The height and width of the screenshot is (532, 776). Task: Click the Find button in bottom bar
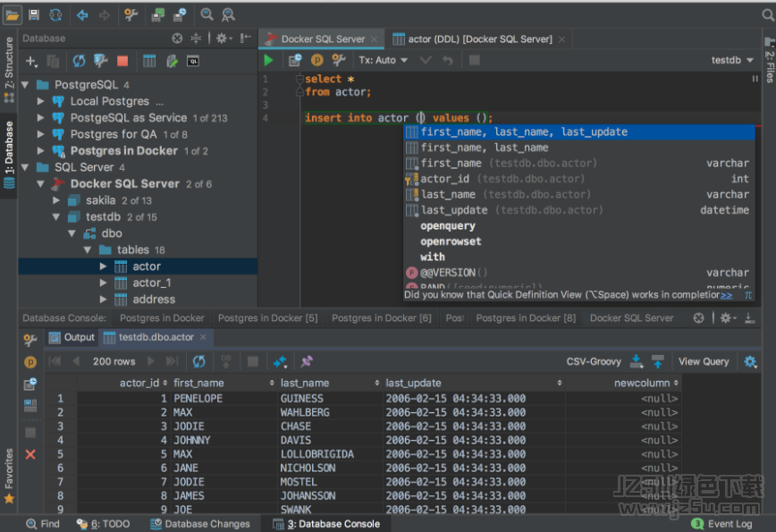[x=43, y=524]
